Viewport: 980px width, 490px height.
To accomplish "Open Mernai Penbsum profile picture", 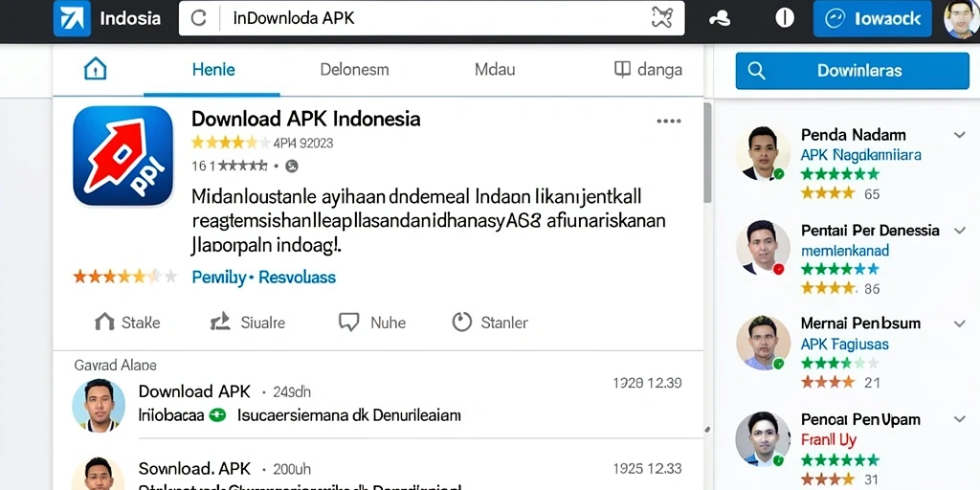I will pos(763,342).
